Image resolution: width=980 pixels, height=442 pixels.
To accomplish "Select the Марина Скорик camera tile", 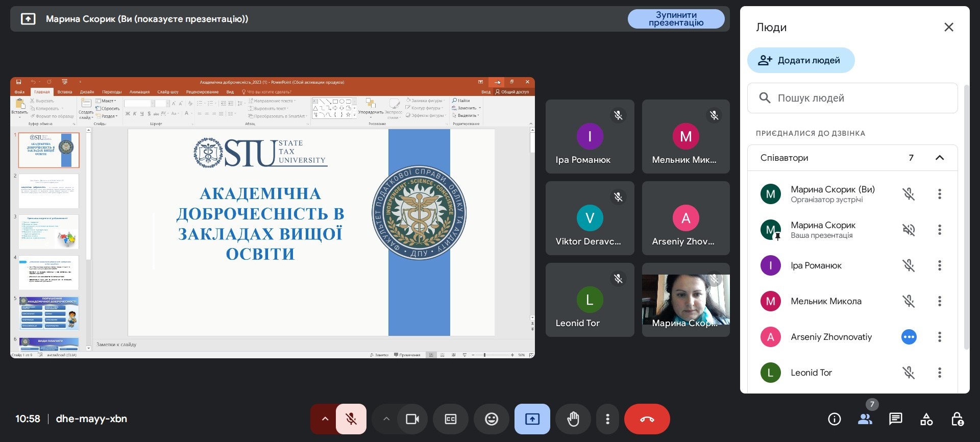I will point(685,300).
